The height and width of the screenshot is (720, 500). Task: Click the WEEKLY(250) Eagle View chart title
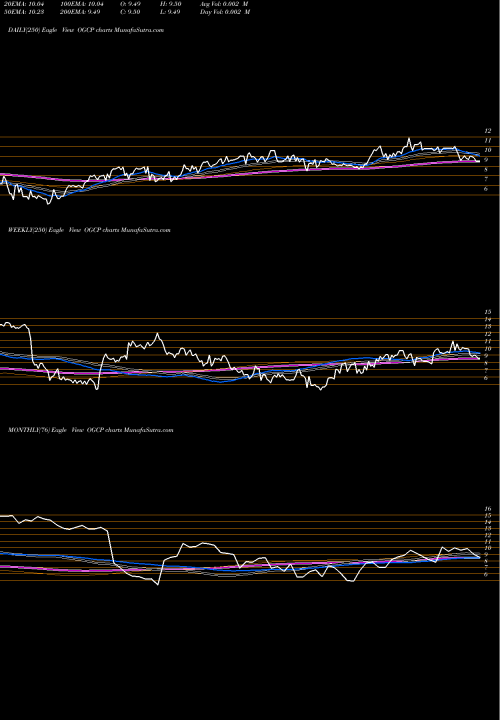point(89,230)
